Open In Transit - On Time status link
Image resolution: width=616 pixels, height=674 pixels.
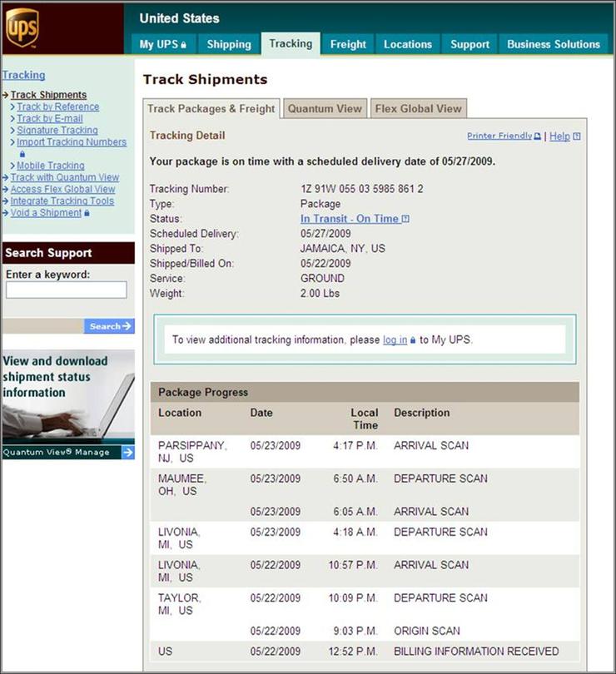point(350,219)
